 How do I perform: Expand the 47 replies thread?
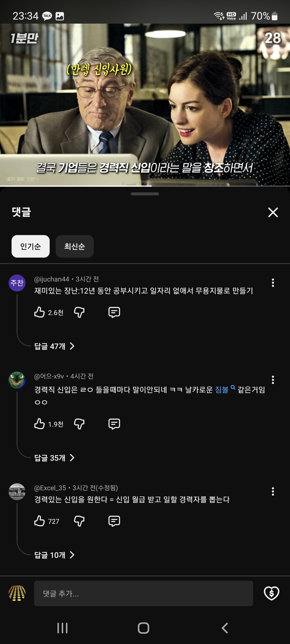click(54, 346)
